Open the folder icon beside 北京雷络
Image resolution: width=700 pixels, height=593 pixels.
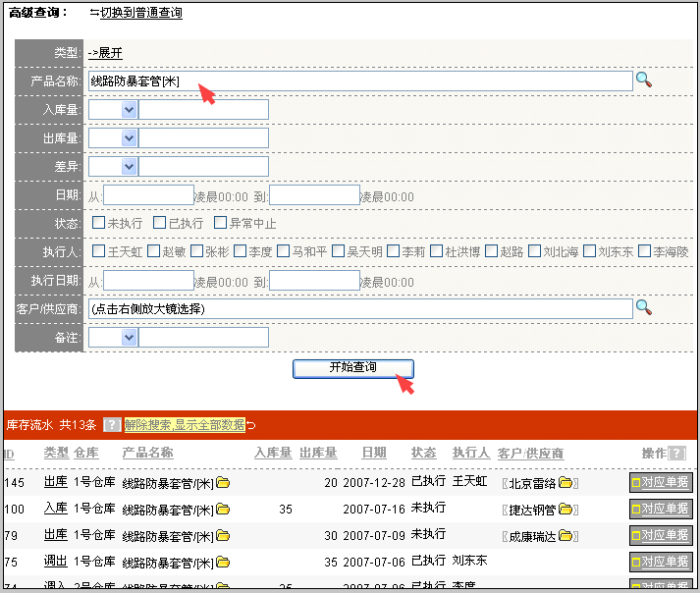click(565, 483)
